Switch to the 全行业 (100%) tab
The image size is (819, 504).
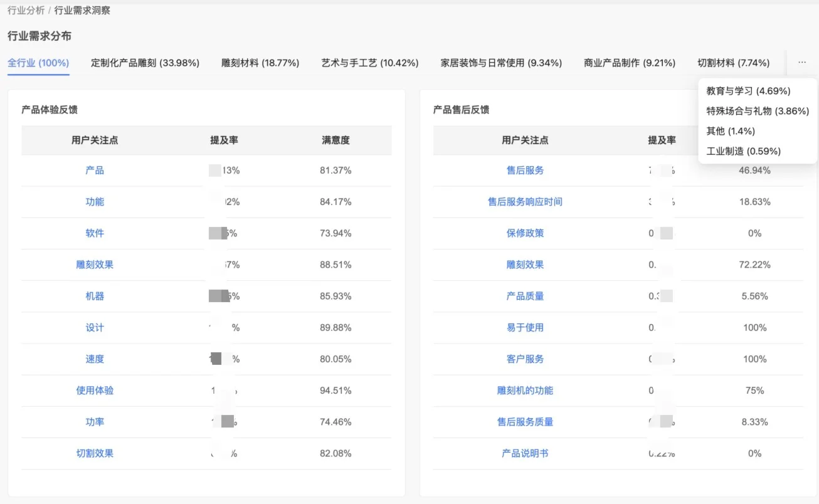pos(38,63)
